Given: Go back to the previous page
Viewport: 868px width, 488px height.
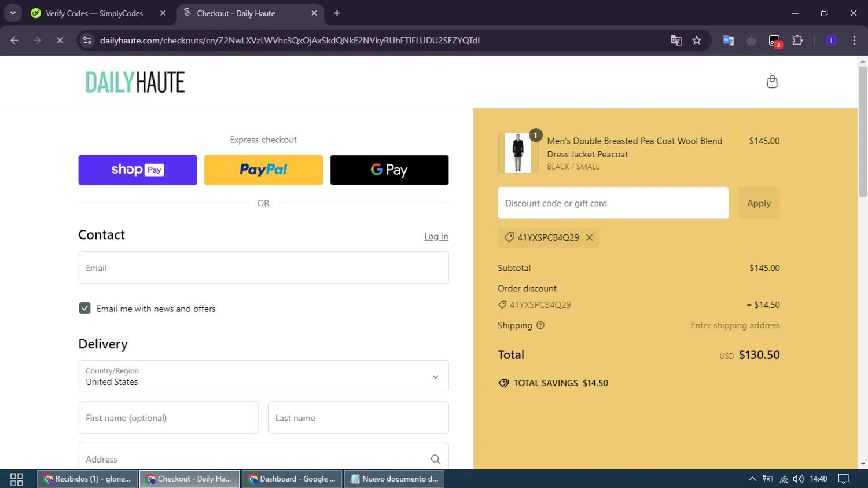Looking at the screenshot, I should pos(14,41).
